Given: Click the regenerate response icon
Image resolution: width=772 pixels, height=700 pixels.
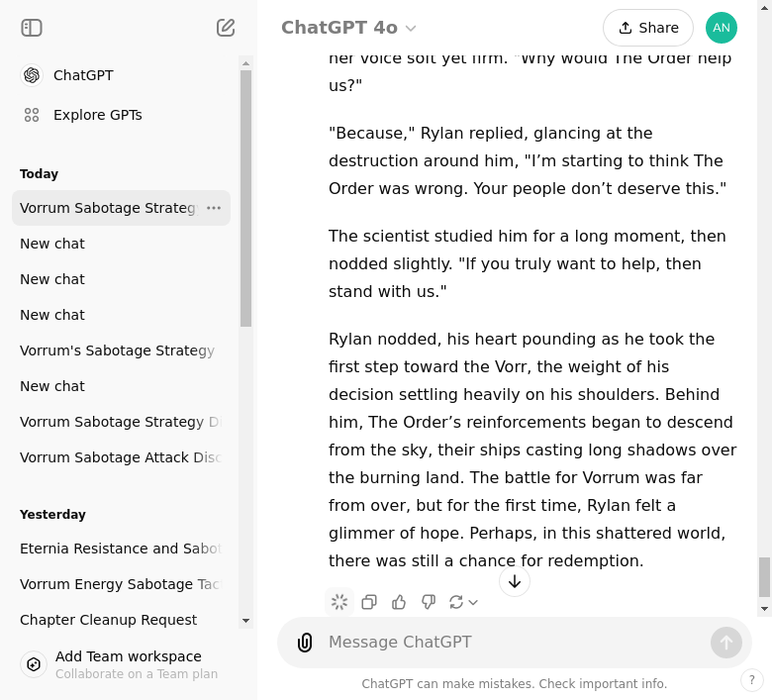Looking at the screenshot, I should (x=456, y=602).
